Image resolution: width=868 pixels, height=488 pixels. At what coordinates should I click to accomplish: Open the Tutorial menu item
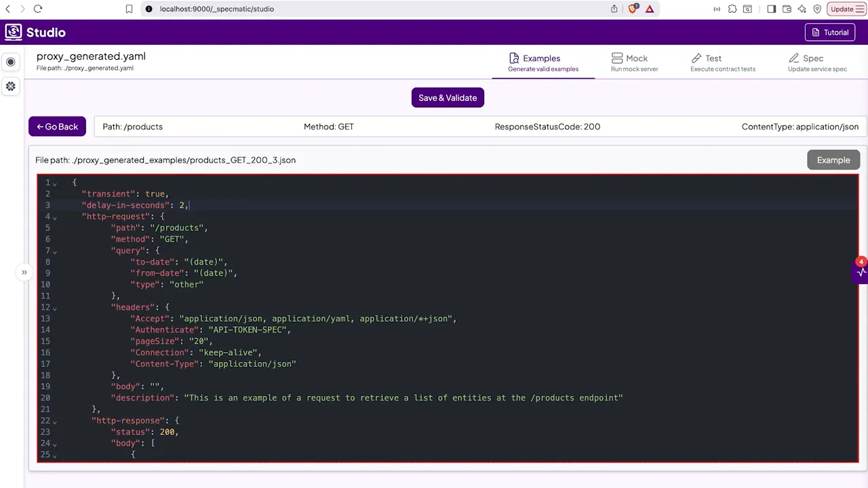[x=829, y=32]
